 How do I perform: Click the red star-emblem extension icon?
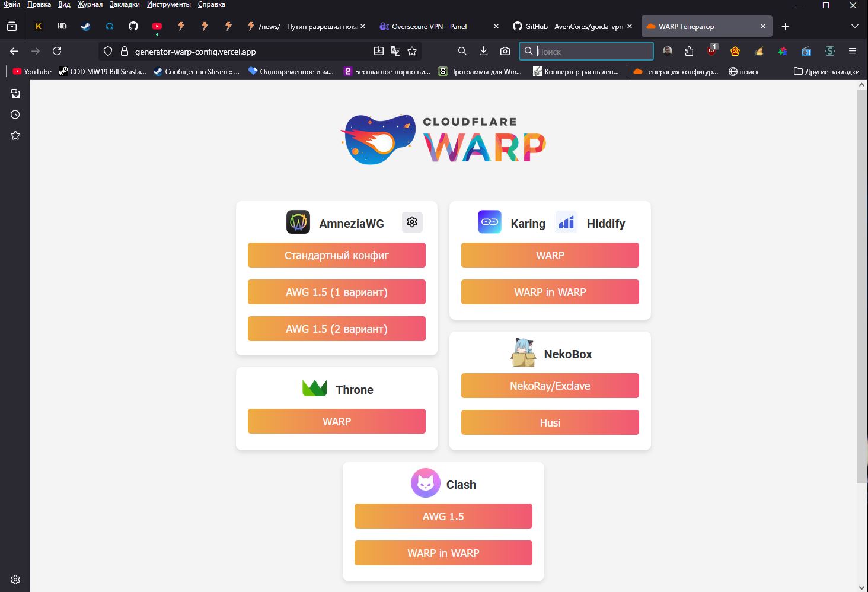[735, 51]
